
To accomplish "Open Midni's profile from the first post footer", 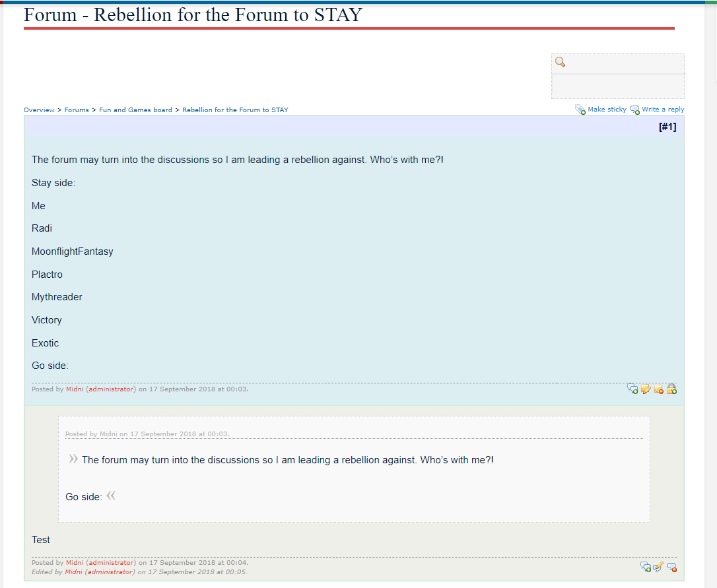I will point(75,389).
